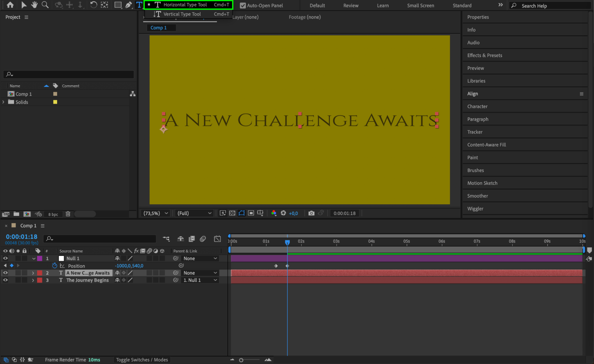This screenshot has width=594, height=364.
Task: Click the Position stopwatch icon
Action: (55, 266)
